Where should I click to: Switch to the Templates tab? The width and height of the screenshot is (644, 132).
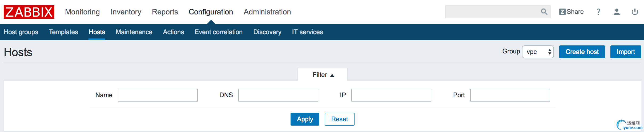[x=63, y=32]
